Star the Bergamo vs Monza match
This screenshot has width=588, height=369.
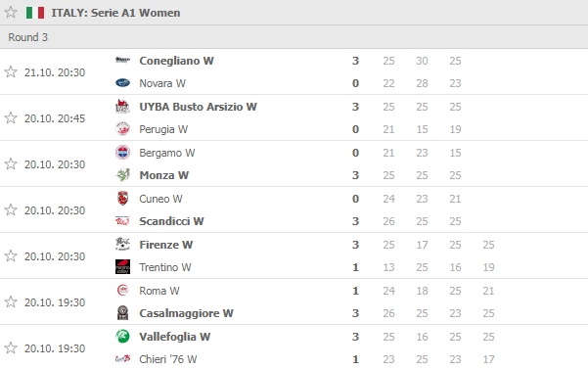click(x=11, y=163)
